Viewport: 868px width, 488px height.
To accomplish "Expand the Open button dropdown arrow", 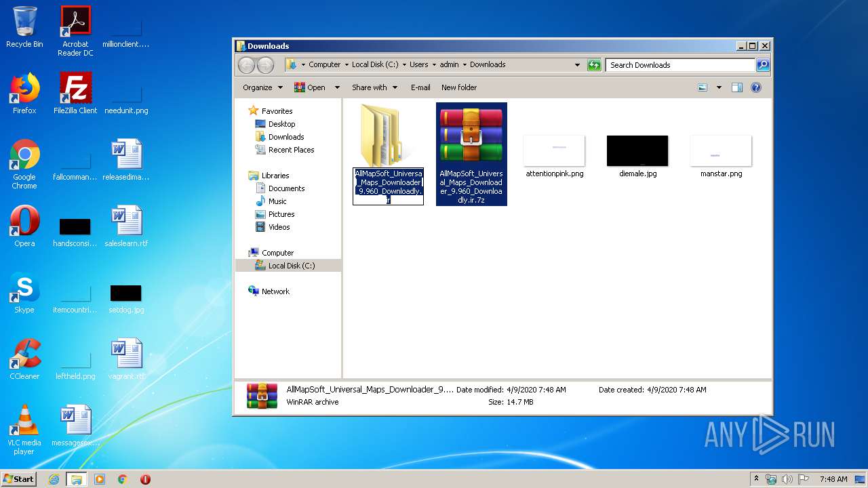I will coord(337,87).
